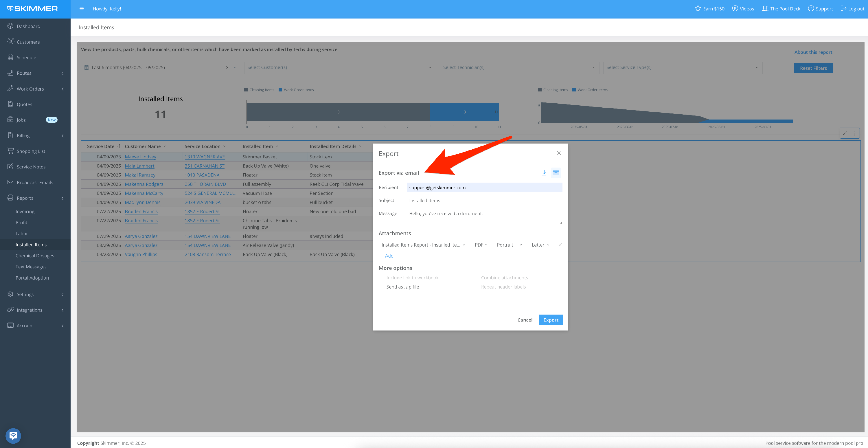Viewport: 868px width, 448px height.
Task: Open Videos in the top bar
Action: point(743,9)
